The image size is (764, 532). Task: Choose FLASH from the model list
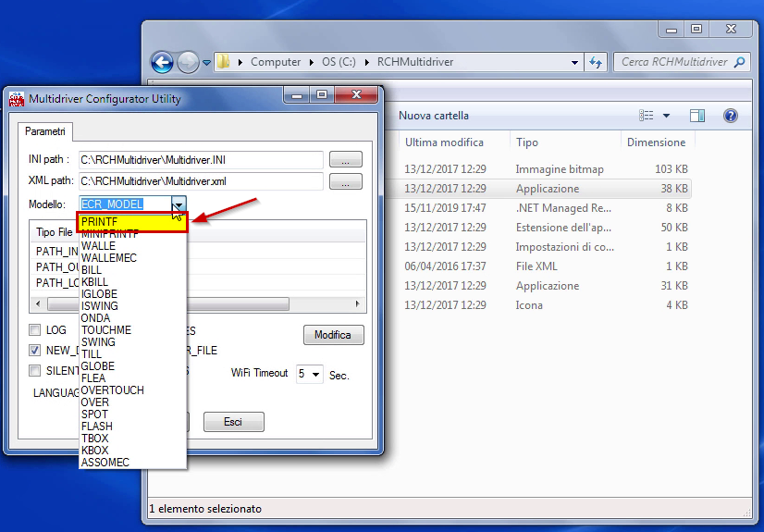(132, 427)
